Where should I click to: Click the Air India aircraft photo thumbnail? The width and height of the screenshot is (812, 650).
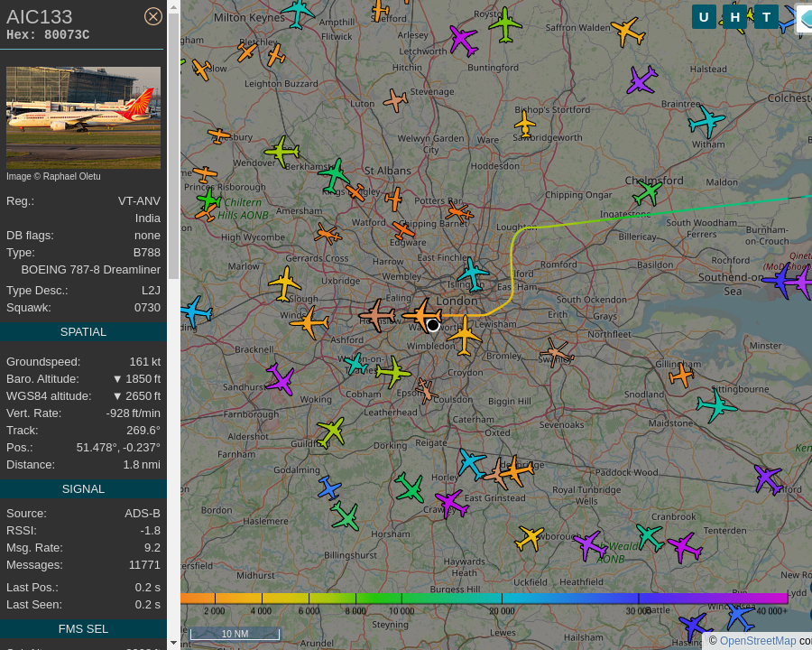click(x=83, y=117)
